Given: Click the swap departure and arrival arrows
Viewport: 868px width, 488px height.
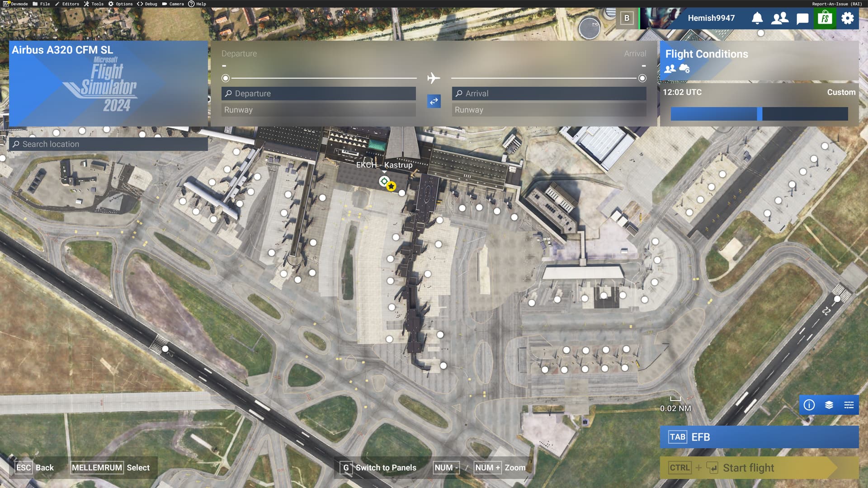Looking at the screenshot, I should click(x=434, y=102).
